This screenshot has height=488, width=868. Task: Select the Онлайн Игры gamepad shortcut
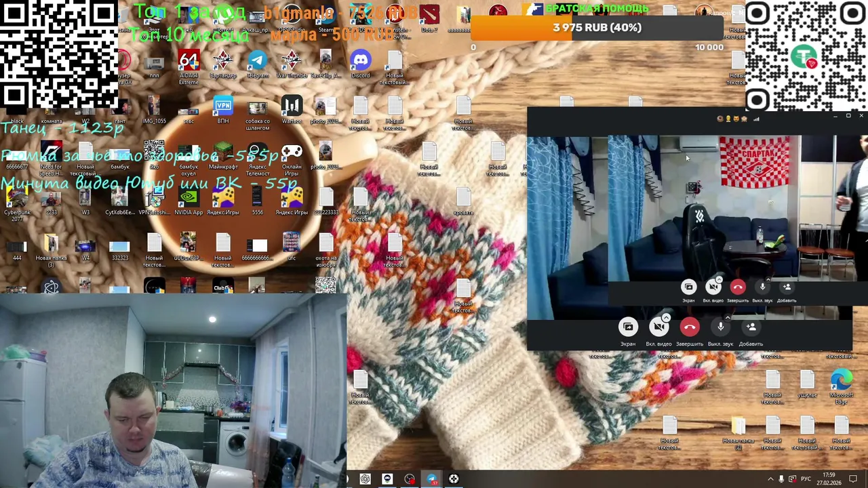(x=292, y=159)
